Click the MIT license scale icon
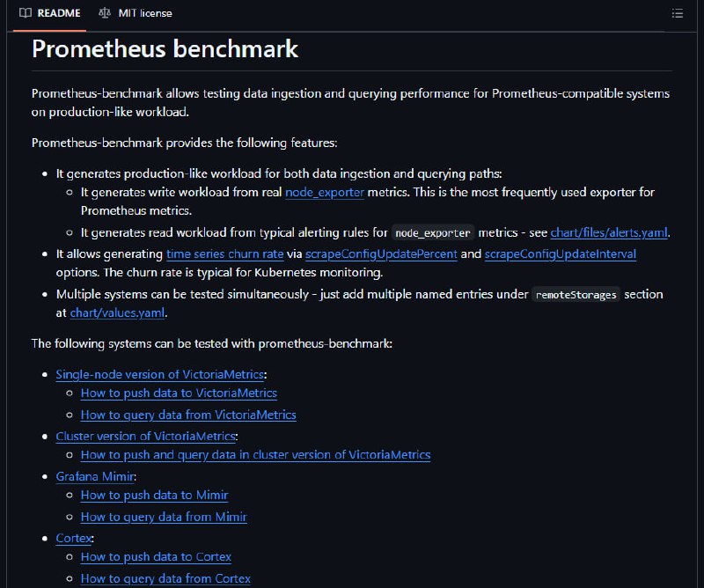Viewport: 704px width, 588px height. pyautogui.click(x=105, y=13)
